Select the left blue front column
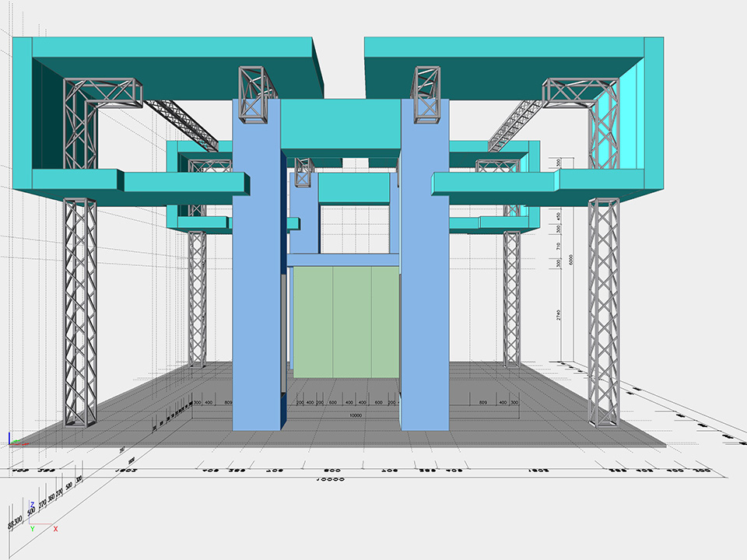Viewport: 747px width, 560px height. 257,311
